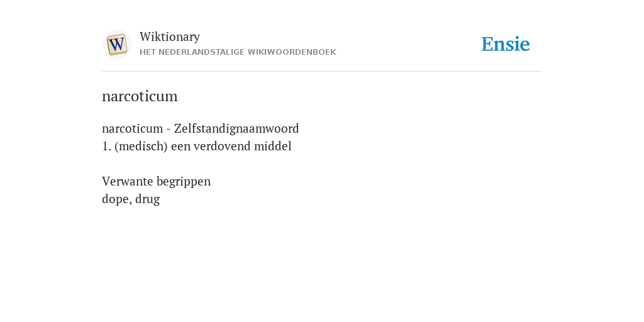This screenshot has width=644, height=322.
Task: Click the Wiktionary W tile logo
Action: click(x=116, y=45)
